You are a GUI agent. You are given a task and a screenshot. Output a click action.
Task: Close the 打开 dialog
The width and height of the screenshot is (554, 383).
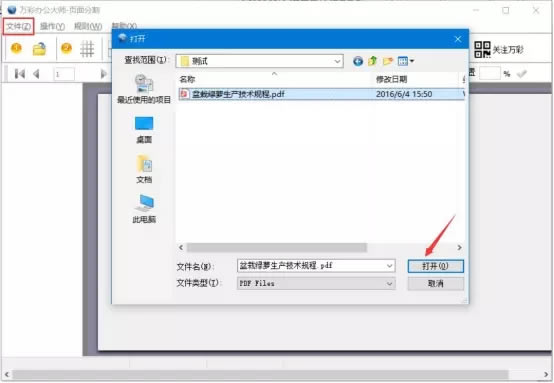(x=458, y=39)
